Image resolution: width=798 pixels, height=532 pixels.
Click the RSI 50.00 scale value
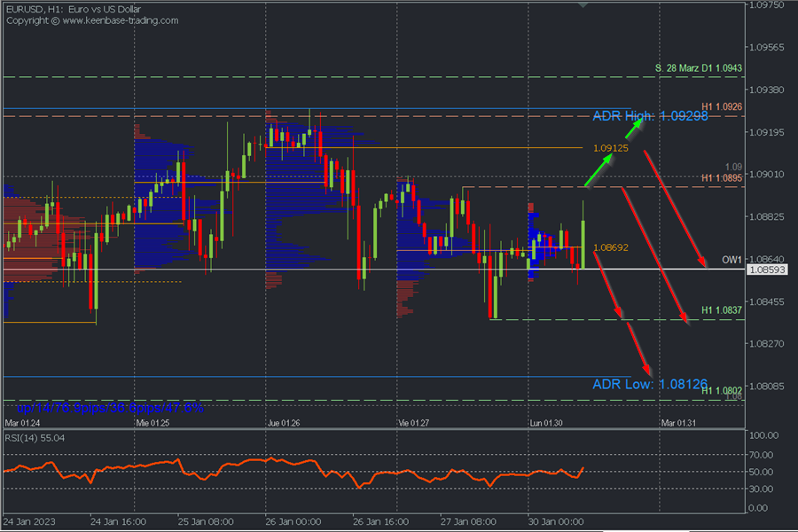(x=761, y=472)
